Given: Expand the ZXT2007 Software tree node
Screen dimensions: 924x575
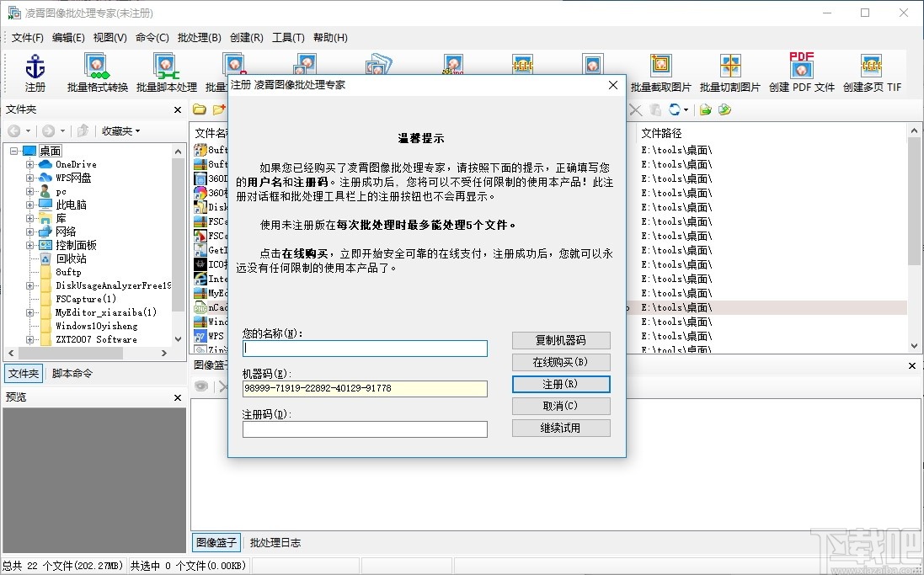Looking at the screenshot, I should (29, 339).
